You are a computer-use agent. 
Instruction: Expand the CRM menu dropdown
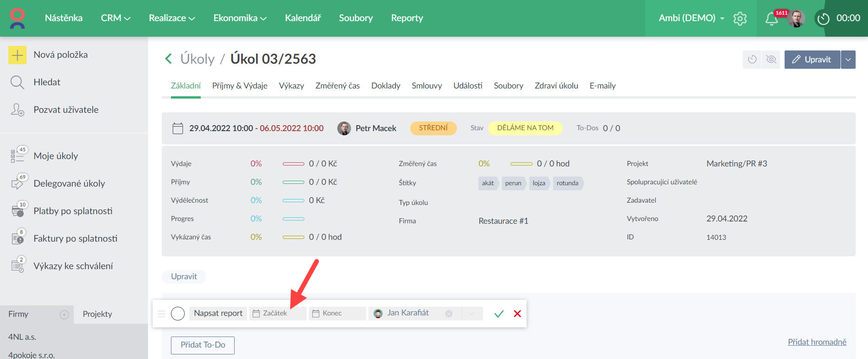[115, 18]
